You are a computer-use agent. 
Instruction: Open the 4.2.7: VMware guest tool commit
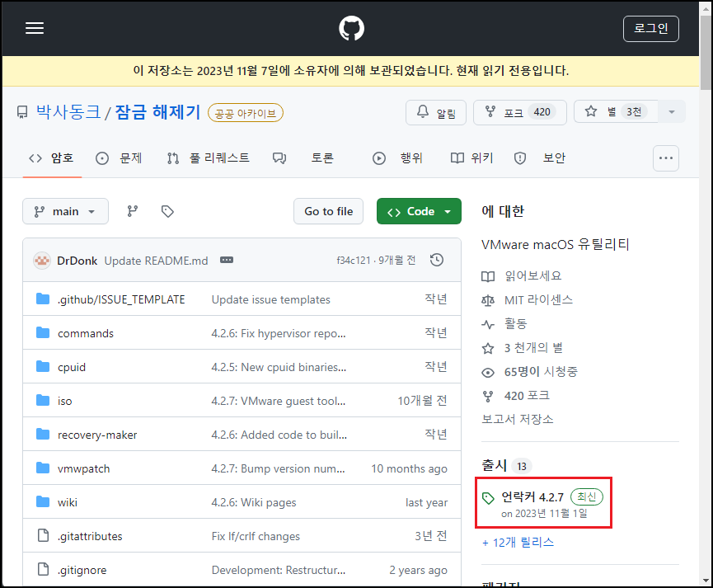pyautogui.click(x=279, y=401)
